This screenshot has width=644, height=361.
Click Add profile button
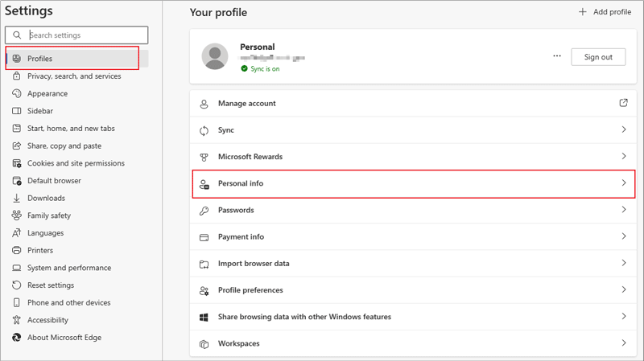click(x=605, y=12)
